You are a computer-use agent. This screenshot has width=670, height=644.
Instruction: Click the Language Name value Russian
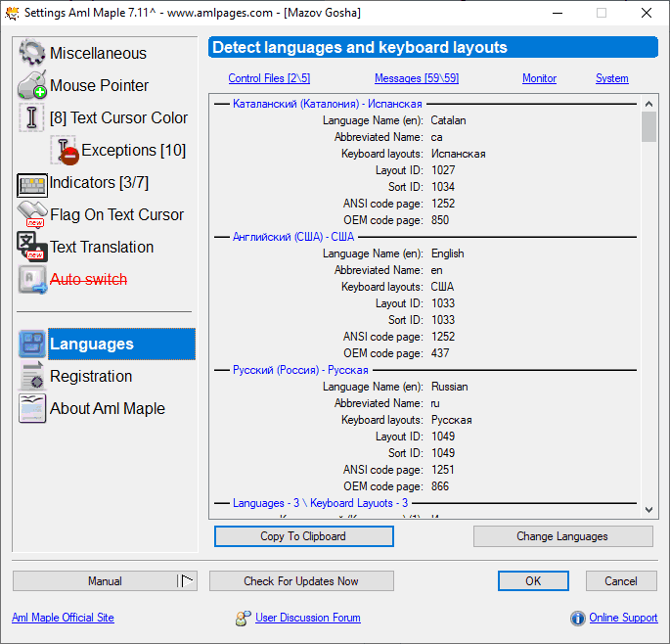450,387
